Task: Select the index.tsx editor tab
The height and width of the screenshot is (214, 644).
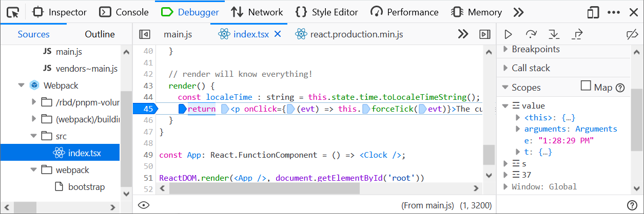Action: point(250,34)
